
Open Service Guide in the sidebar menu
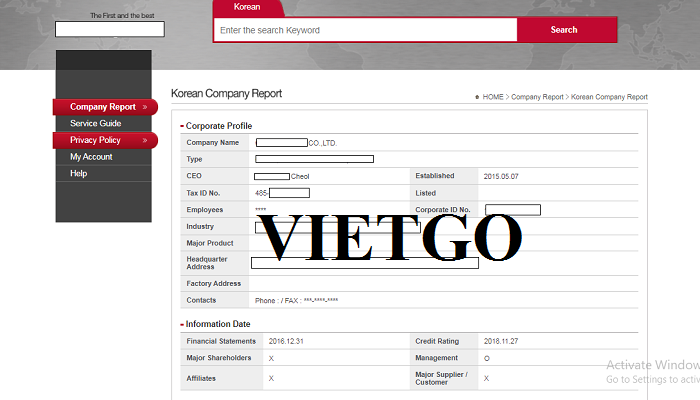(x=96, y=124)
